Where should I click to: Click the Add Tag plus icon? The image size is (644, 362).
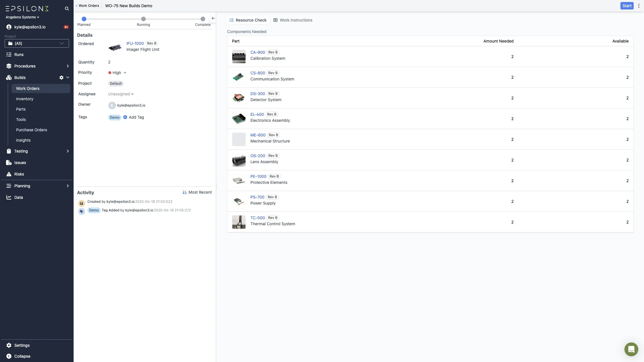(x=125, y=117)
